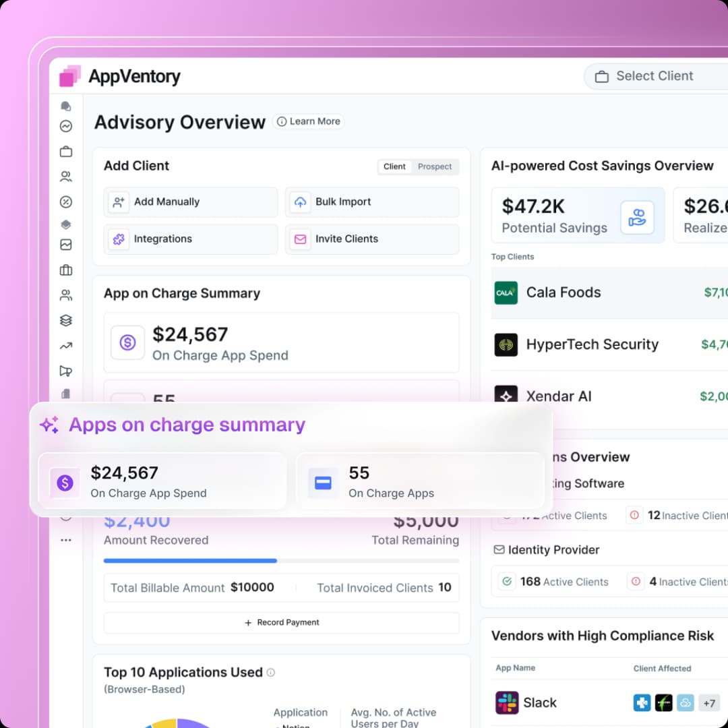Click the Add Manually button

[190, 202]
